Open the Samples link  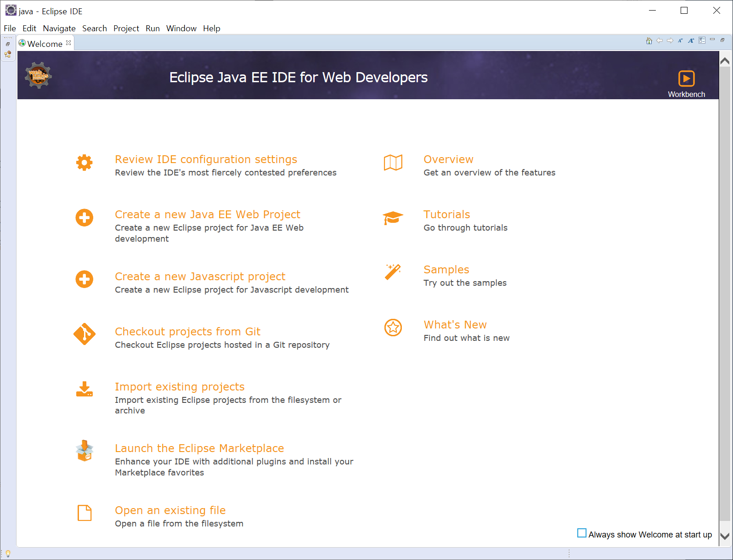(x=446, y=270)
